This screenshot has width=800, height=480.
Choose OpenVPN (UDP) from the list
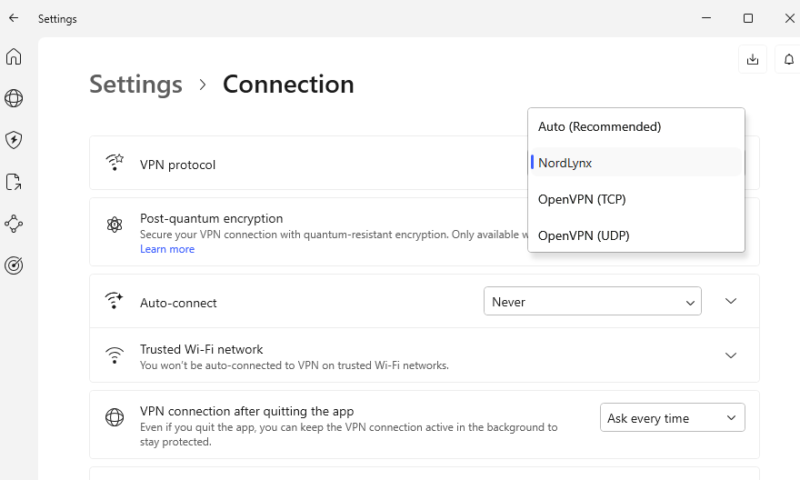coord(636,236)
